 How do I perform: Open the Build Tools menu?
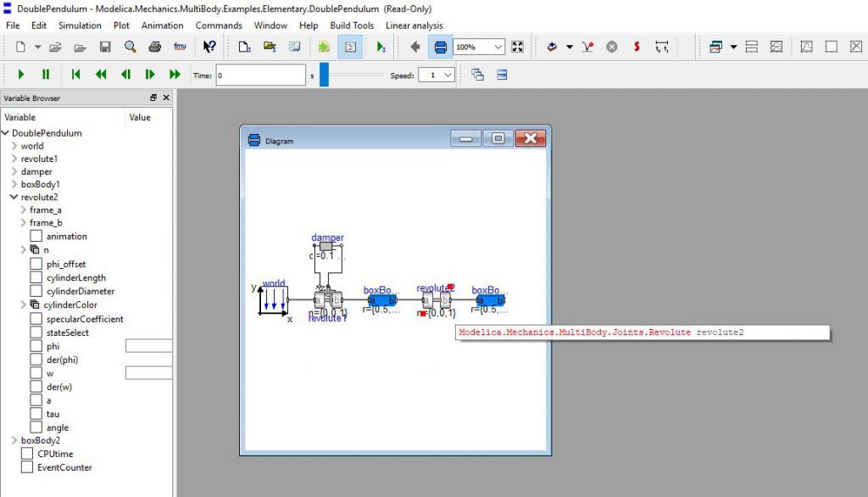tap(352, 25)
